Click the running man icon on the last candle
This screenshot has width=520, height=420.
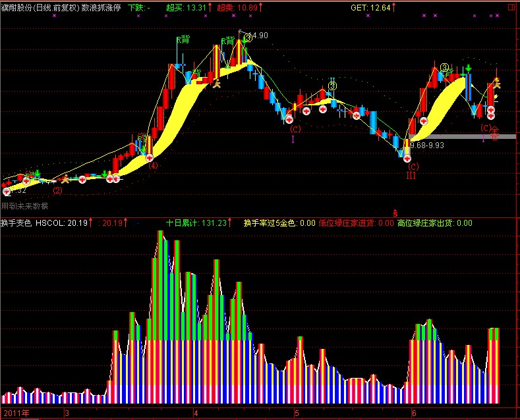coord(497,84)
